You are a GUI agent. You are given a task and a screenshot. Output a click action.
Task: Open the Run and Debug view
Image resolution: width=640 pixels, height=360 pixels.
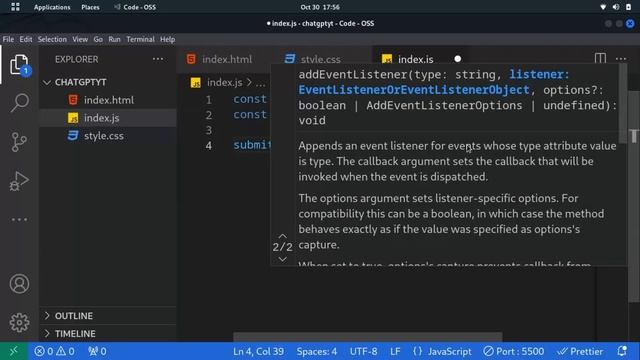(19, 181)
